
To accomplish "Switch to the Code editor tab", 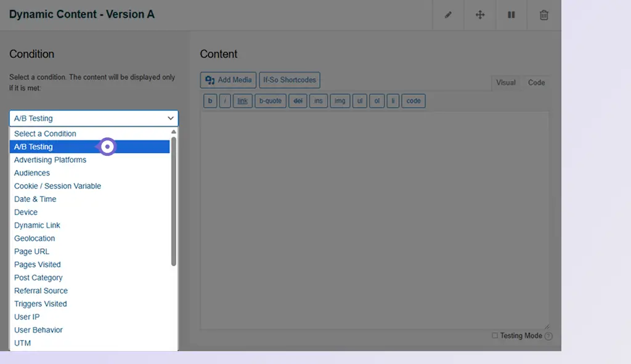I will (x=537, y=83).
